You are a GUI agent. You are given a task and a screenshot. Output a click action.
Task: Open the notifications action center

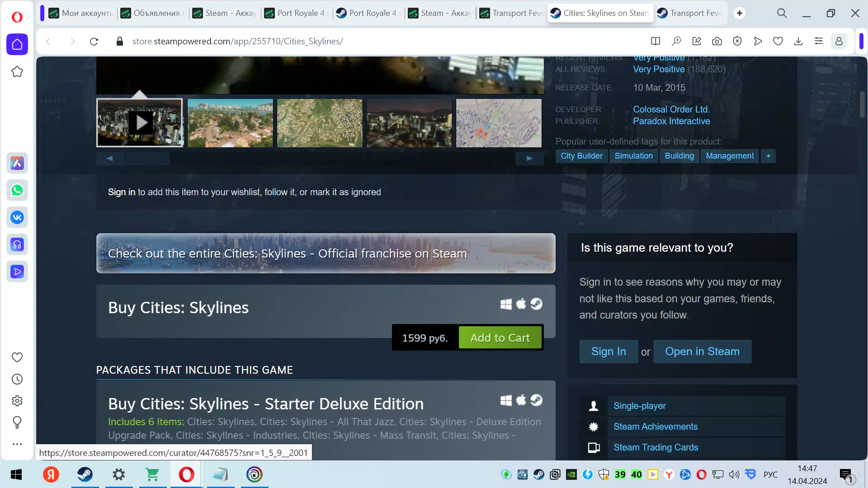[846, 475]
